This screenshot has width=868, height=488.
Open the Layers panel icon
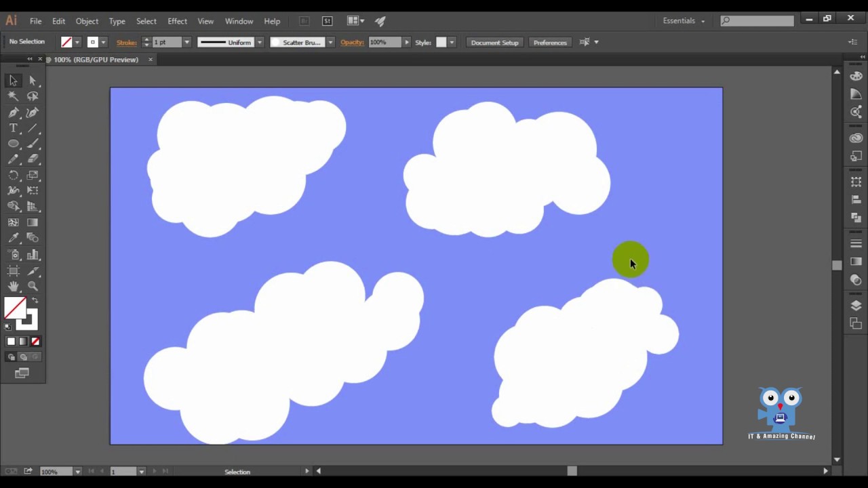[x=856, y=306]
